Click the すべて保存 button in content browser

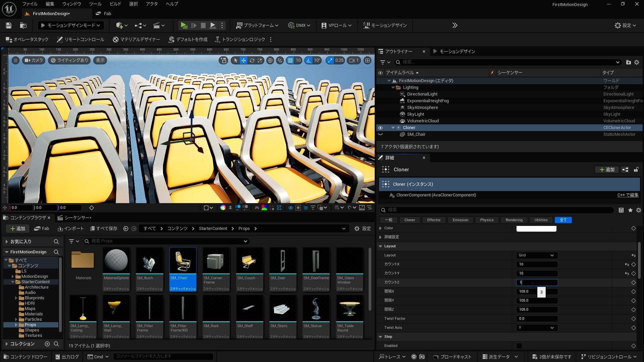[104, 229]
